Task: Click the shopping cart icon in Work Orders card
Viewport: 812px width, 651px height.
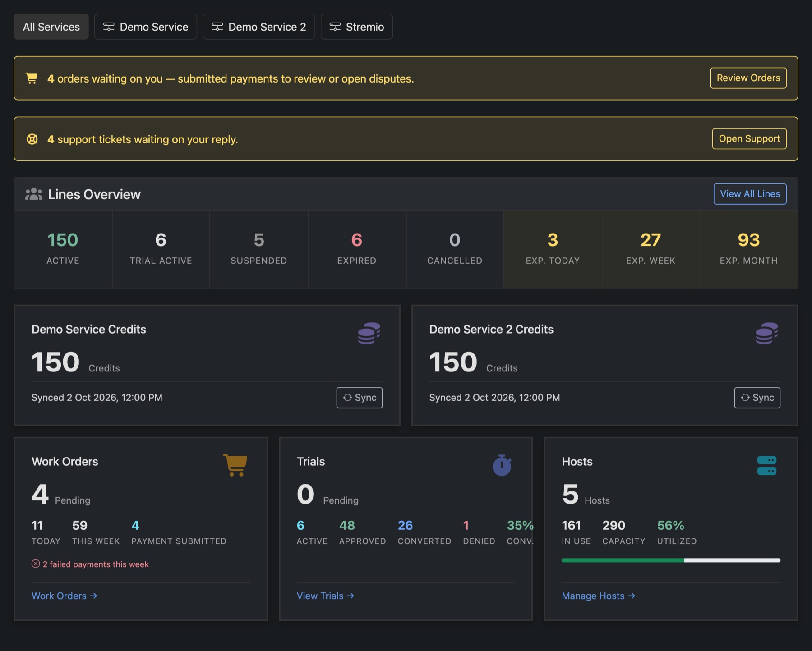Action: click(x=235, y=465)
